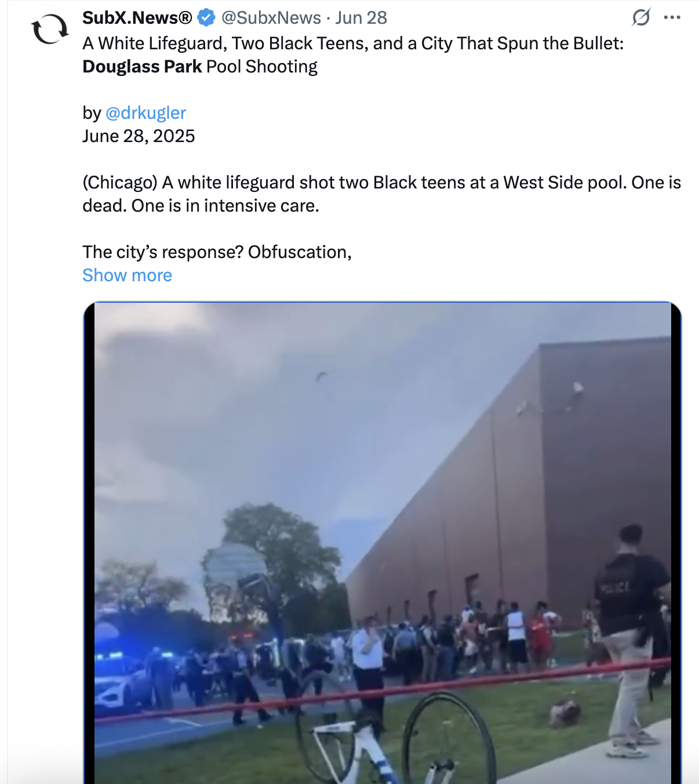Click the '(Chicago) A white lifeguard' paragraph
The width and height of the screenshot is (699, 784).
[x=381, y=194]
